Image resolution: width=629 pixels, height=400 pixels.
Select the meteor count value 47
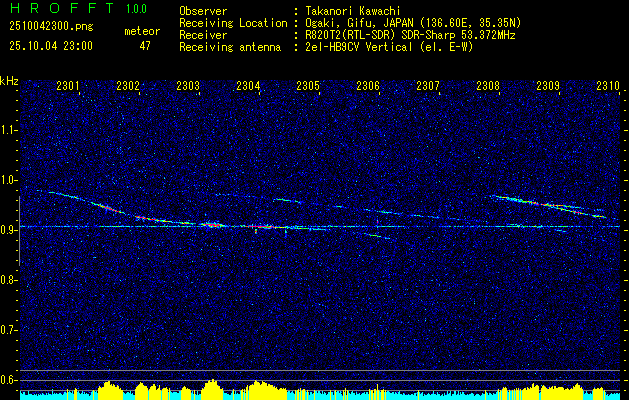click(145, 46)
